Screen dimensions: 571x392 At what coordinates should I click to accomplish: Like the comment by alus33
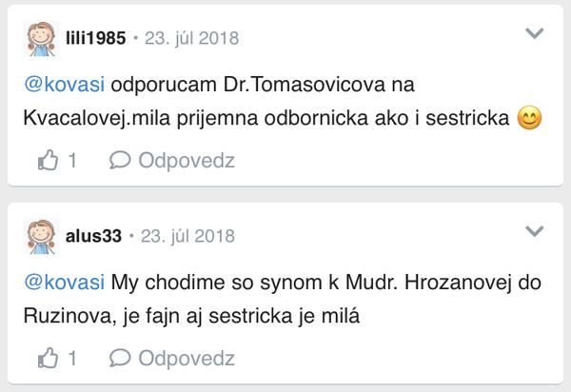pos(47,358)
